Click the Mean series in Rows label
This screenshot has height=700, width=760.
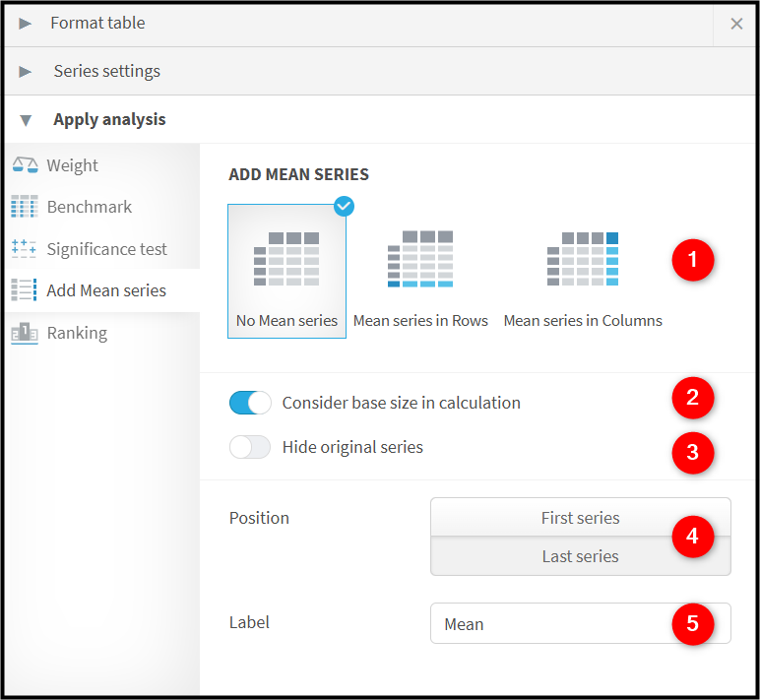coord(420,320)
